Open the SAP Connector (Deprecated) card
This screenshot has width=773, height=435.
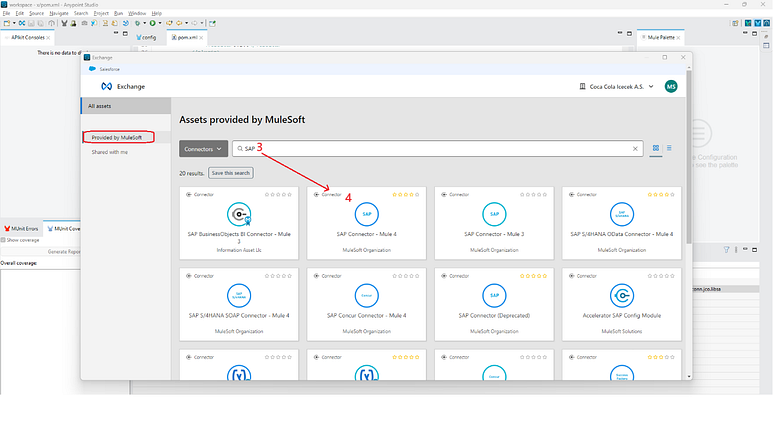pyautogui.click(x=494, y=304)
